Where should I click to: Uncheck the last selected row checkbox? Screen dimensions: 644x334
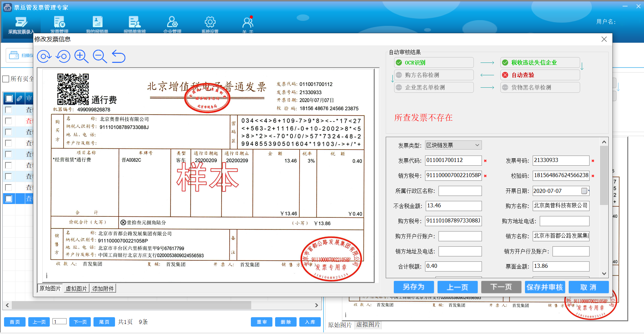9,199
